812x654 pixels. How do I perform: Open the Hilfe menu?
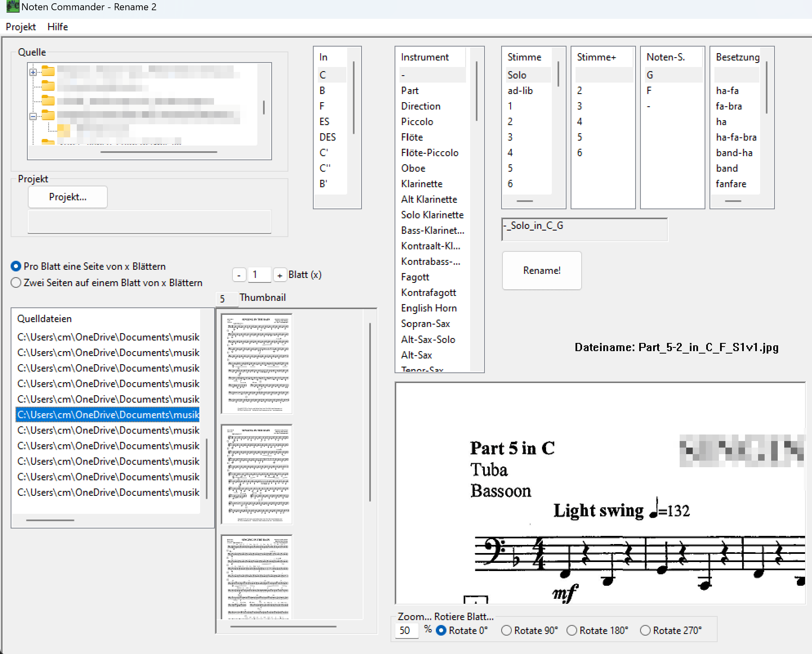tap(58, 27)
